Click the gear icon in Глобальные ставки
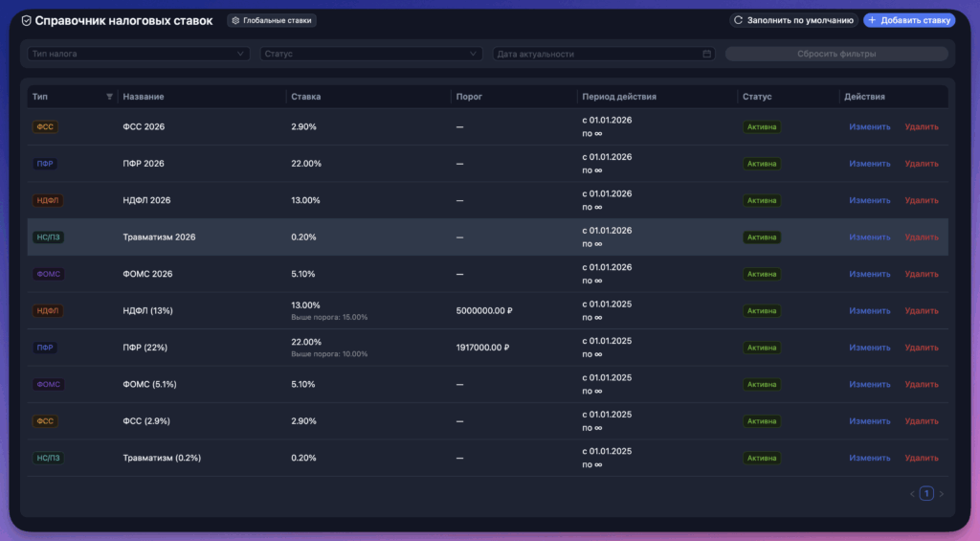The height and width of the screenshot is (541, 980). (235, 21)
